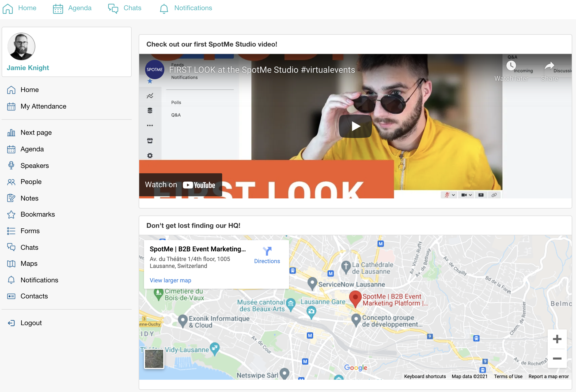
Task: Click the ServiceNow Lausanne map marker
Action: point(312,283)
